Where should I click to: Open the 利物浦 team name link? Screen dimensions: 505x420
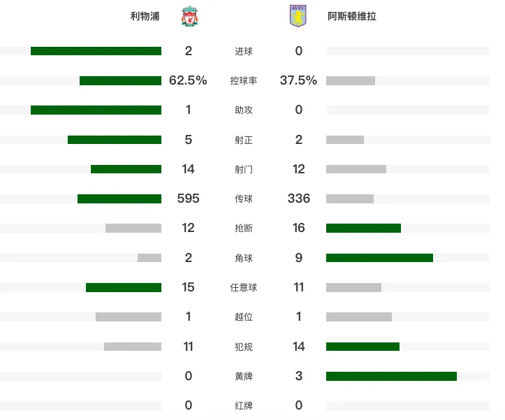pyautogui.click(x=145, y=16)
